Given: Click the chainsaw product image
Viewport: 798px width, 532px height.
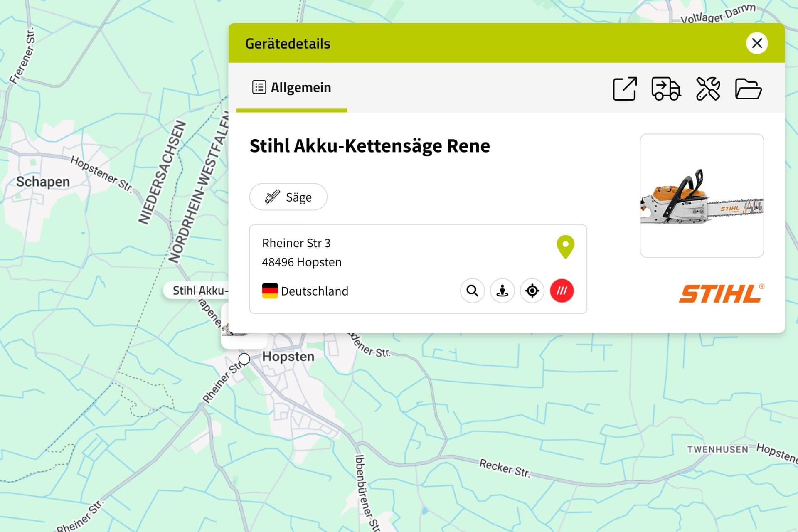Looking at the screenshot, I should click(702, 196).
